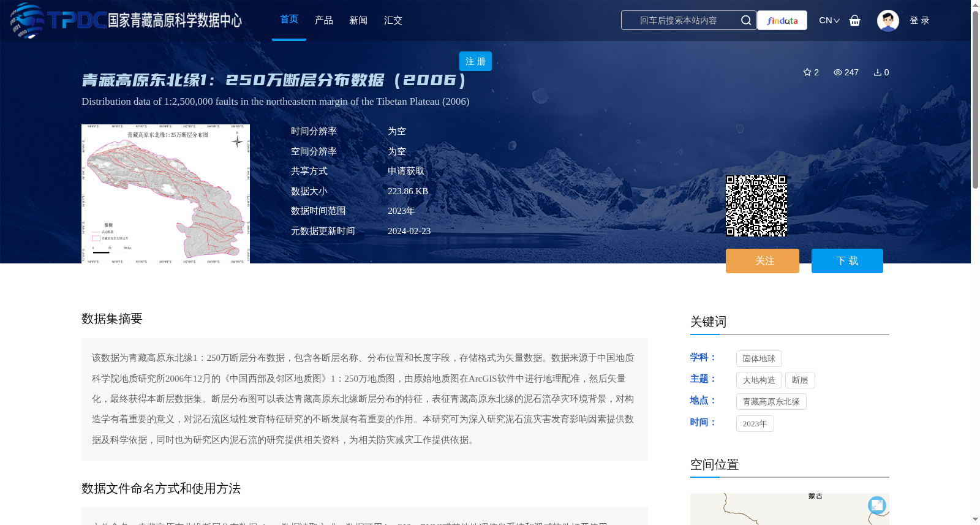Click the 223.86 KB data size value
Screen dimensions: 980x525
coord(408,191)
